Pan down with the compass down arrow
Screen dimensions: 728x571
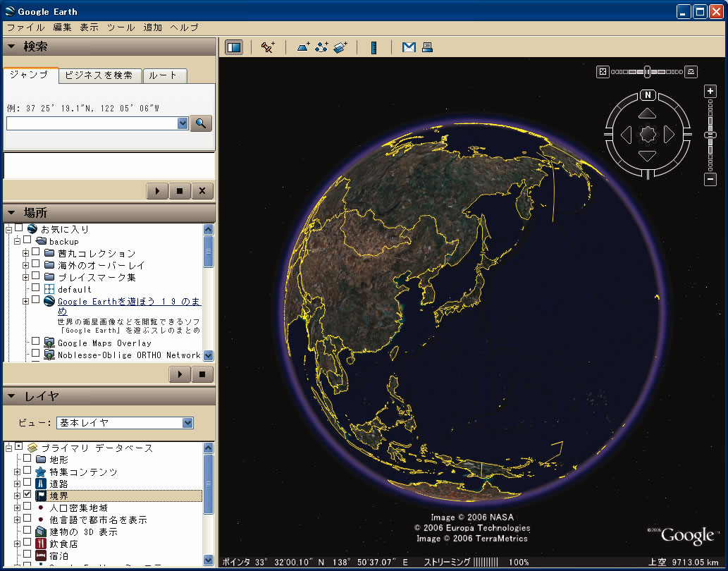click(x=647, y=156)
